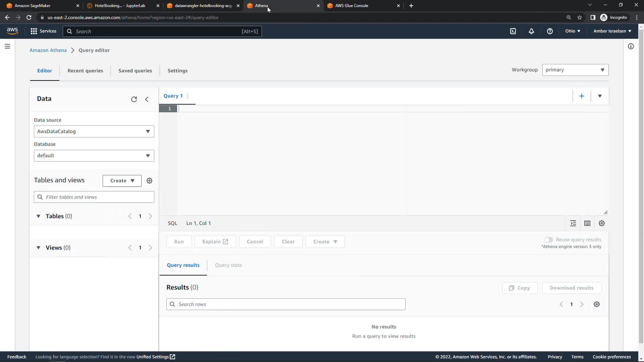Open AWS CloudShell icon
Viewport: 644px width, 362px height.
(x=513, y=31)
